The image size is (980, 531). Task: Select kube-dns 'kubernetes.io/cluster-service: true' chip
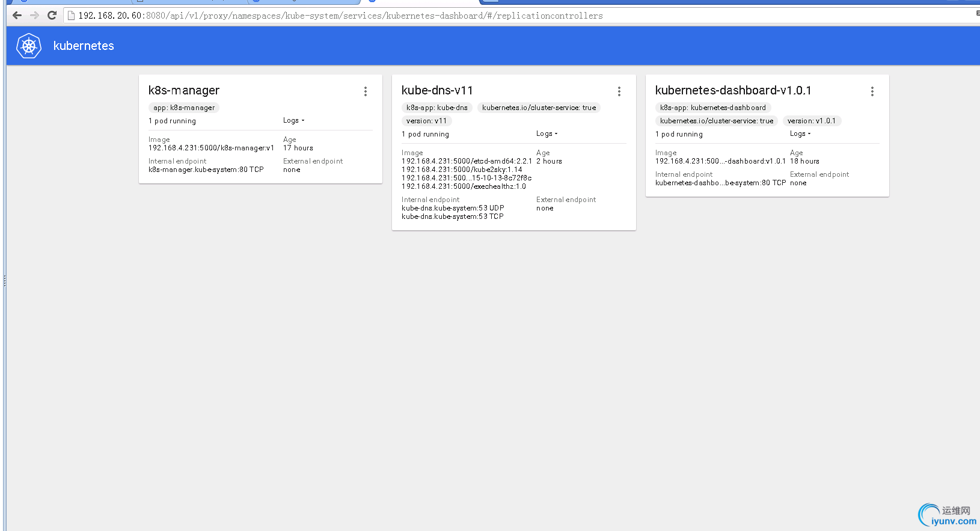click(x=539, y=108)
